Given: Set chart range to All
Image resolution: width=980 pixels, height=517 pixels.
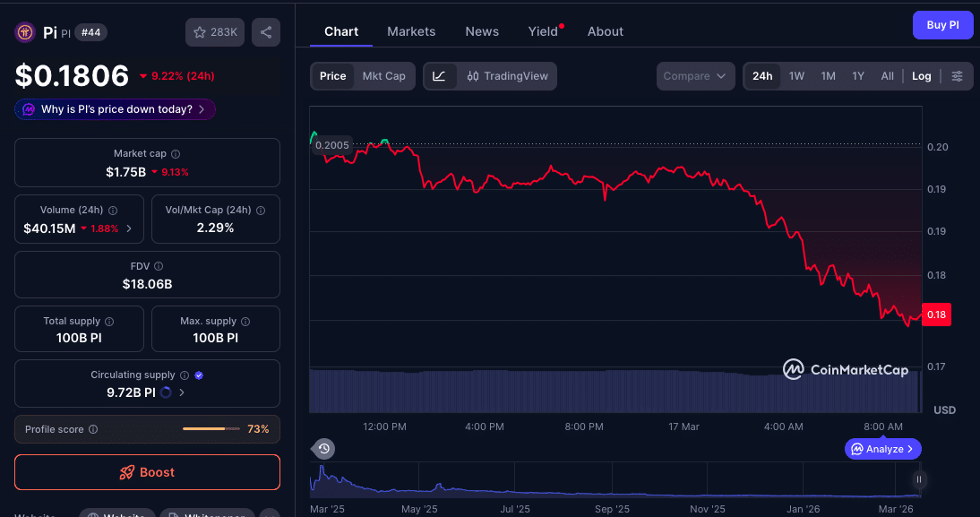Looking at the screenshot, I should [887, 76].
